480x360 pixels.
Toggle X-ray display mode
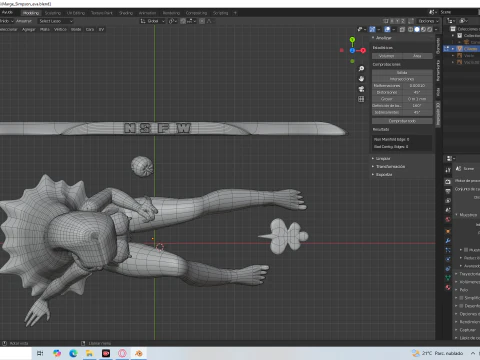402,29
